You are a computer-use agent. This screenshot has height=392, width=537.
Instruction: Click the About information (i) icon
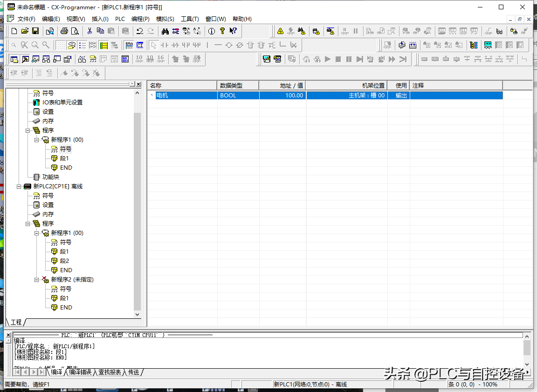coord(211,31)
